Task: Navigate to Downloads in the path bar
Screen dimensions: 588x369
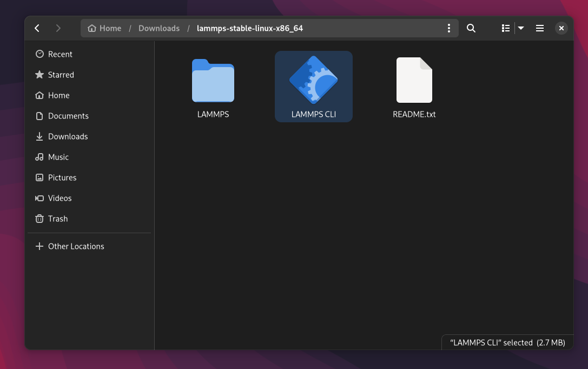Action: [159, 28]
